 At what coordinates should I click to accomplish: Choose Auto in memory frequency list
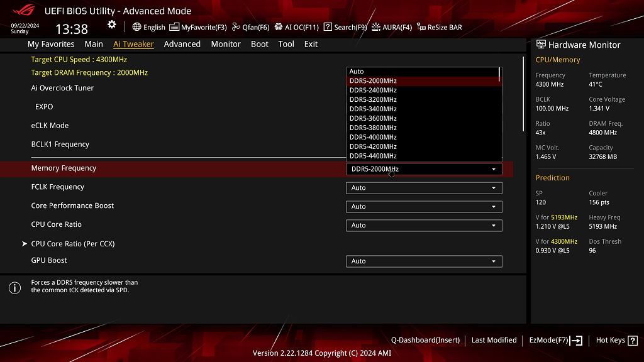tap(422, 72)
